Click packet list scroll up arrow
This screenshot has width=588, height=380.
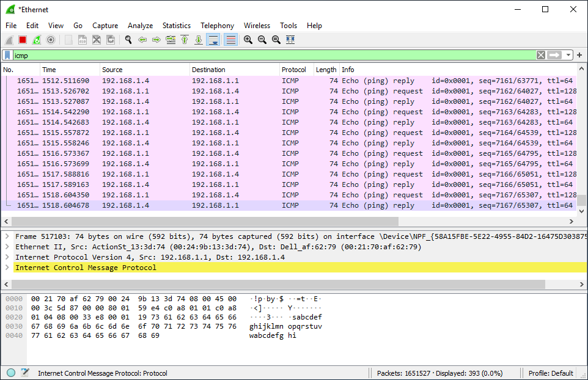pos(581,68)
